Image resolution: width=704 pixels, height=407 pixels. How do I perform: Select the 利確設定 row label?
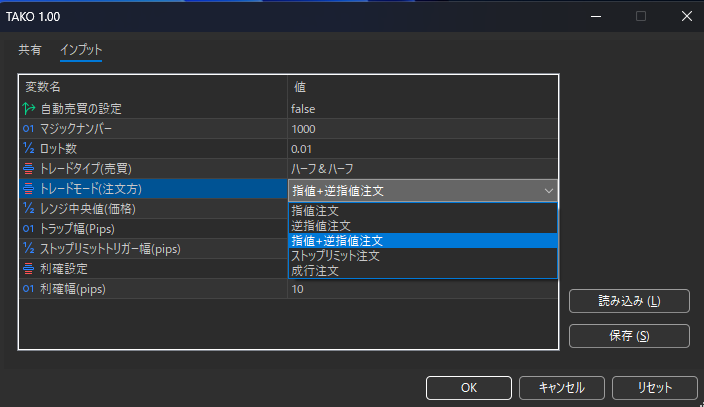pyautogui.click(x=64, y=269)
